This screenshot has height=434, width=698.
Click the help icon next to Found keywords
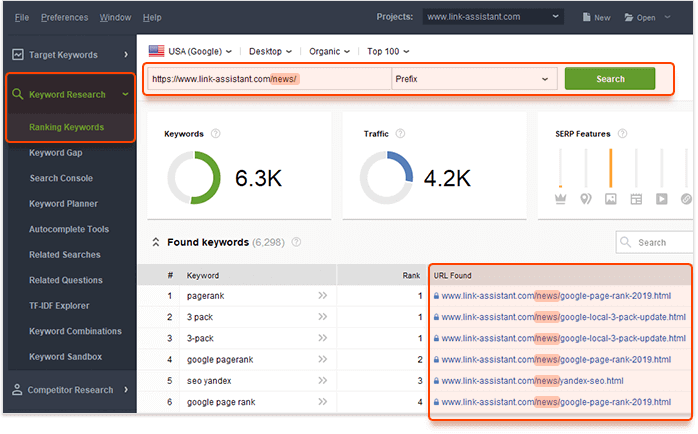tap(296, 242)
